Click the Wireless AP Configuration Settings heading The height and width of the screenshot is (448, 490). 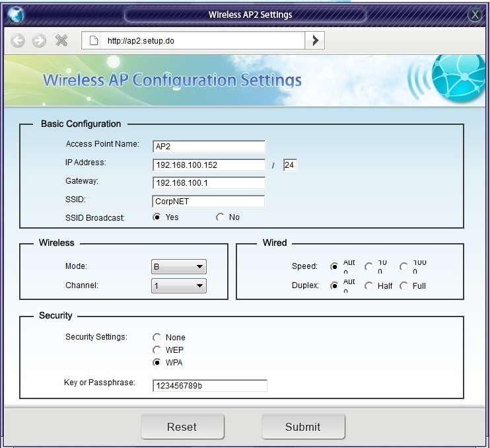coord(172,80)
